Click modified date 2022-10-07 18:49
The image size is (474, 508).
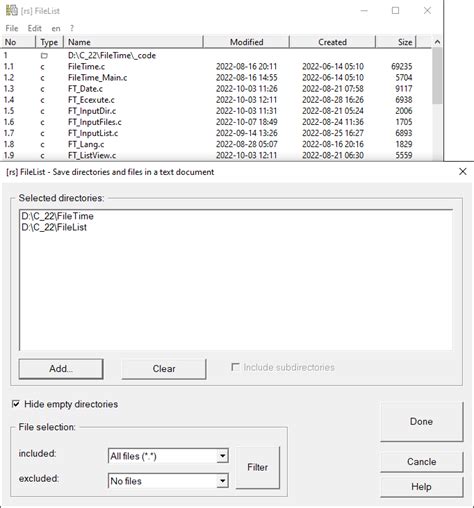pyautogui.click(x=247, y=122)
